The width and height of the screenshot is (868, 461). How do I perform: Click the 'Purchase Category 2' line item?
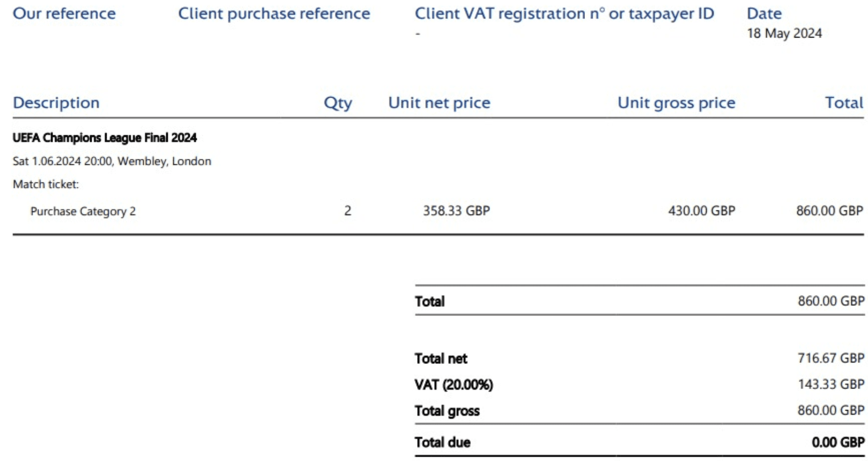(83, 211)
